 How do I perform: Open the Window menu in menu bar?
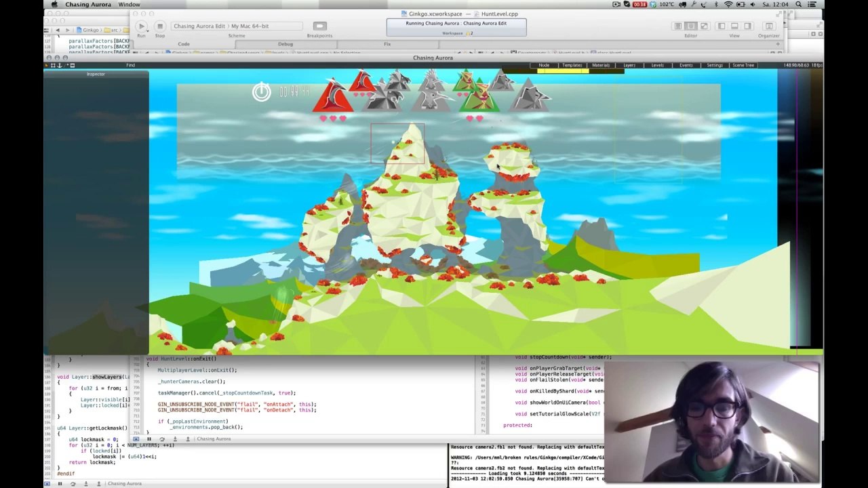[129, 4]
